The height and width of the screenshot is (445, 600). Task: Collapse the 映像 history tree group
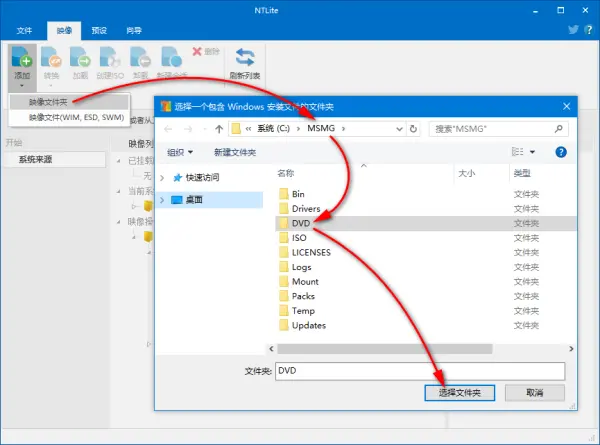coord(119,222)
